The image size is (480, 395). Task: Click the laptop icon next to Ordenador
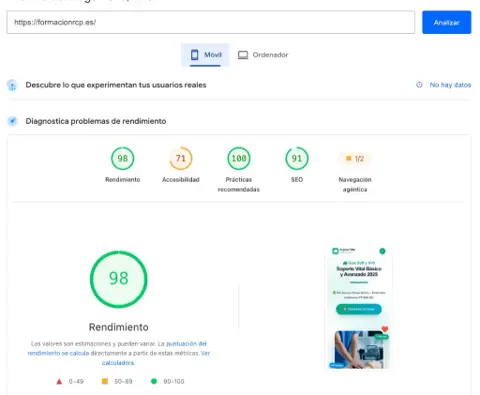click(243, 55)
